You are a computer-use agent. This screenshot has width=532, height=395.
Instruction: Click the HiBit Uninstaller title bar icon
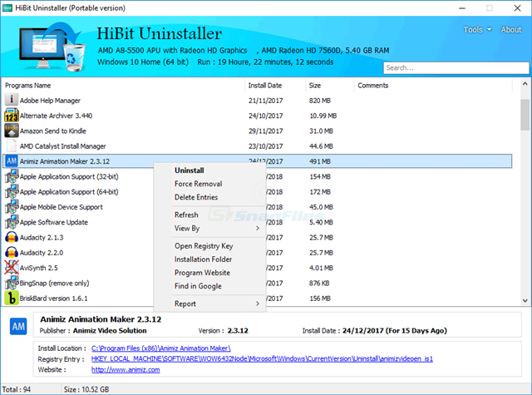(x=7, y=7)
